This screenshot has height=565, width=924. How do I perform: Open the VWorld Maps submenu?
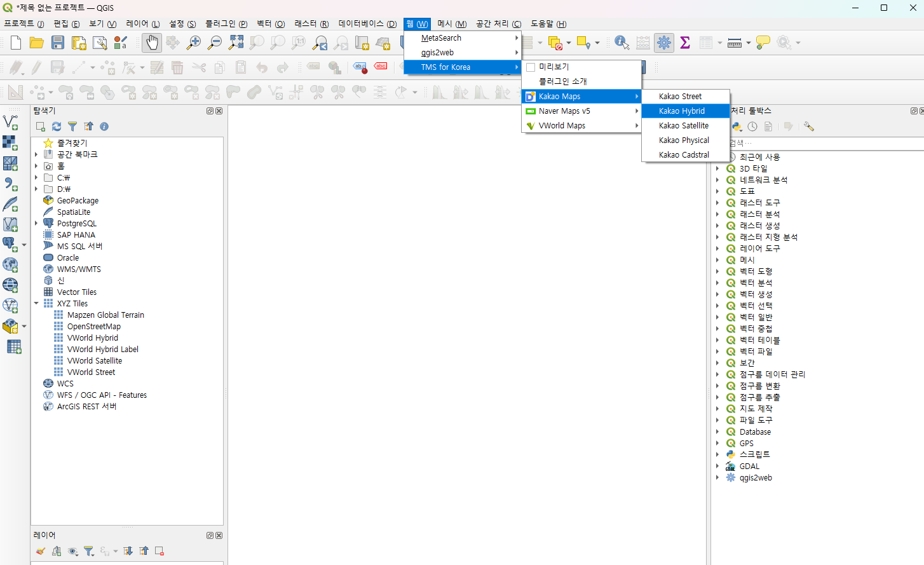click(x=581, y=125)
